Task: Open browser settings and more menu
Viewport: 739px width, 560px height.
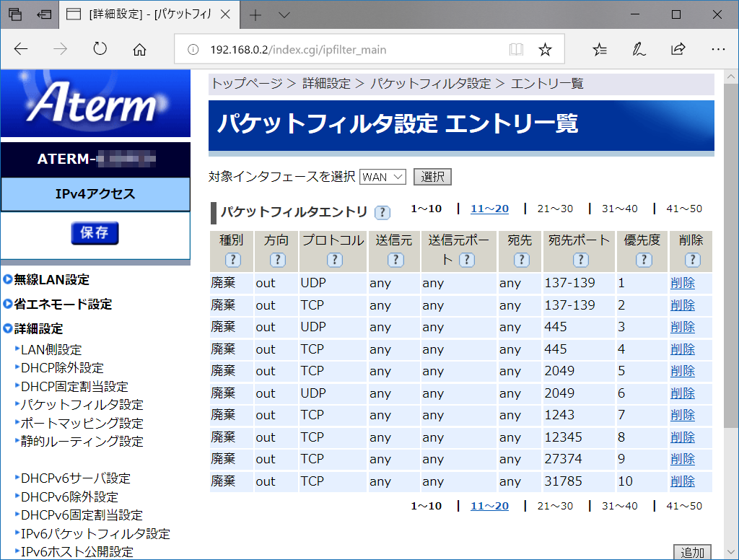Action: click(718, 49)
